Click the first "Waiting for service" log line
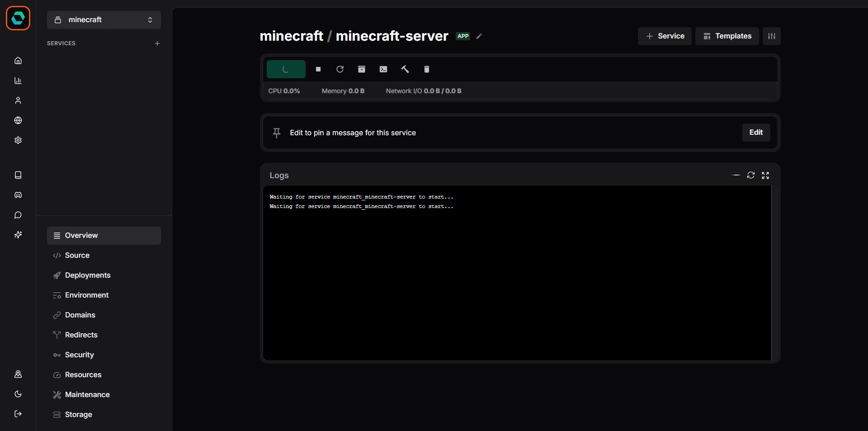This screenshot has height=431, width=868. [x=361, y=197]
